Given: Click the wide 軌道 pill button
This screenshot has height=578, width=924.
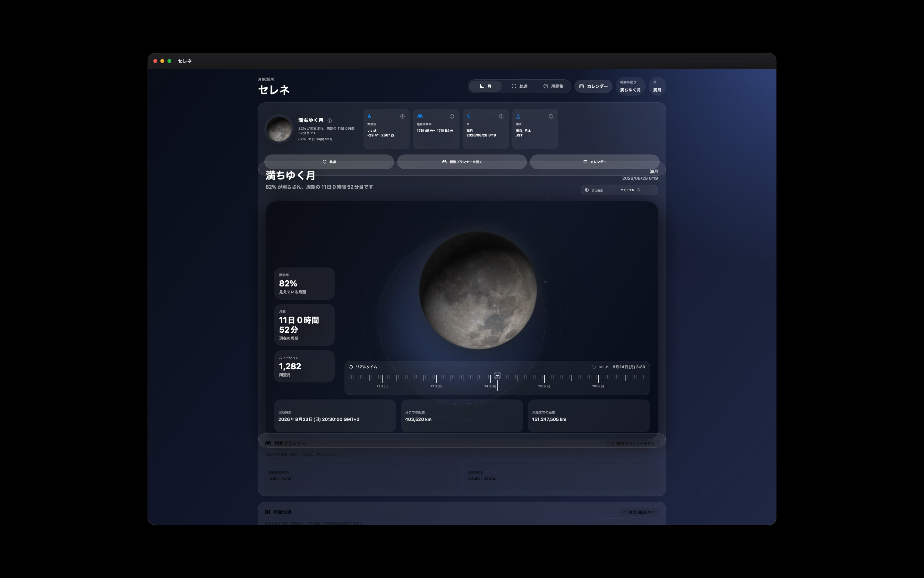Looking at the screenshot, I should click(329, 162).
